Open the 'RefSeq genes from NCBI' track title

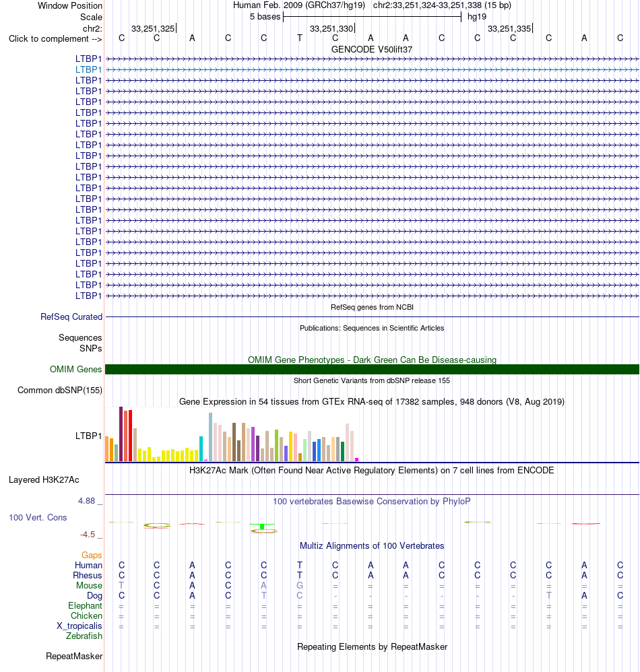(372, 307)
